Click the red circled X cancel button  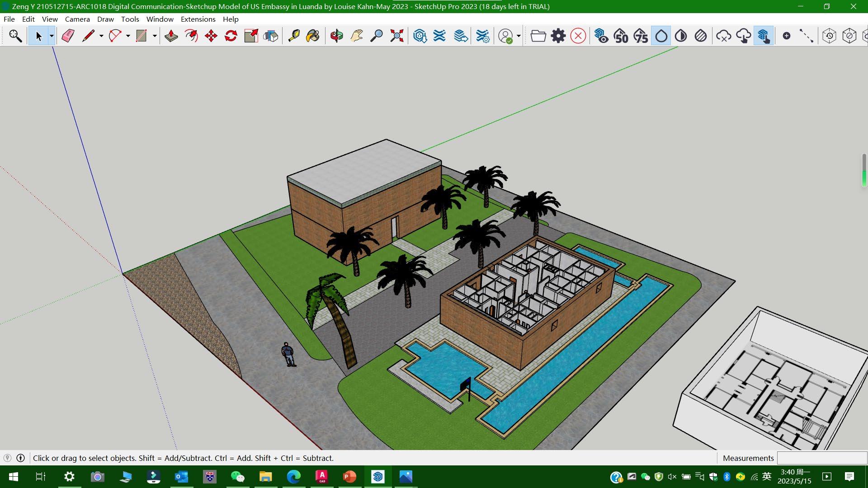[x=578, y=36]
